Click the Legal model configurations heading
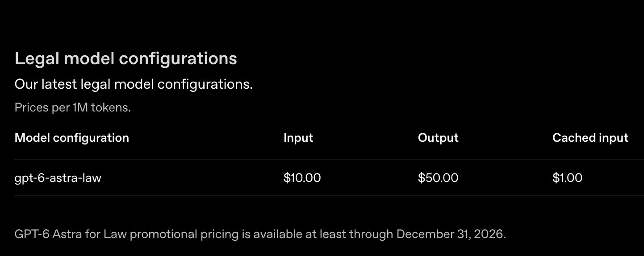The width and height of the screenshot is (644, 256). click(126, 59)
